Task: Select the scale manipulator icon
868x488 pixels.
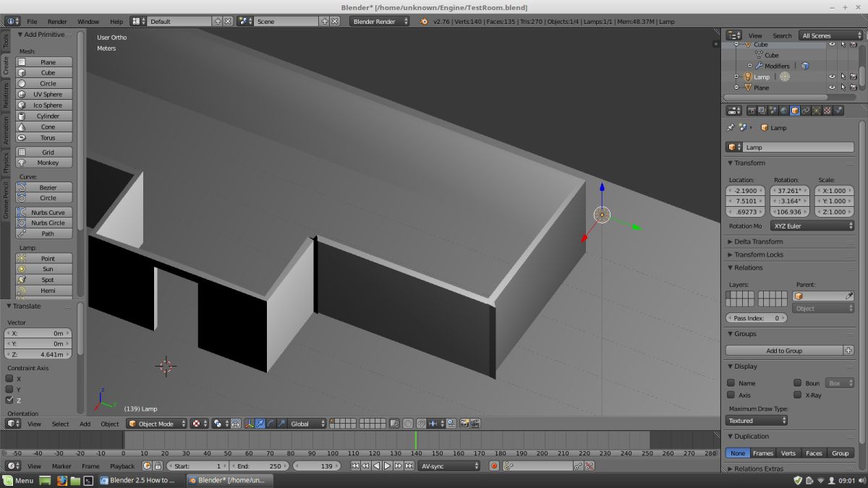Action: coord(281,424)
